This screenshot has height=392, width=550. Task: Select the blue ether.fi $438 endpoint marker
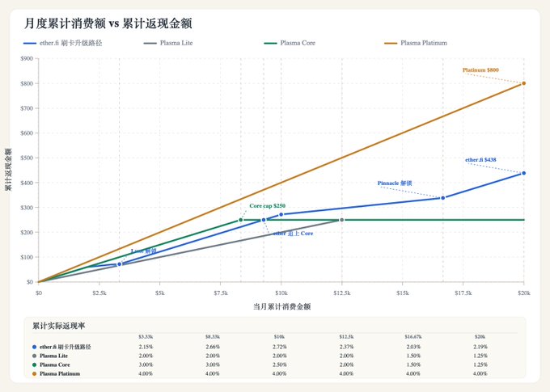point(523,173)
